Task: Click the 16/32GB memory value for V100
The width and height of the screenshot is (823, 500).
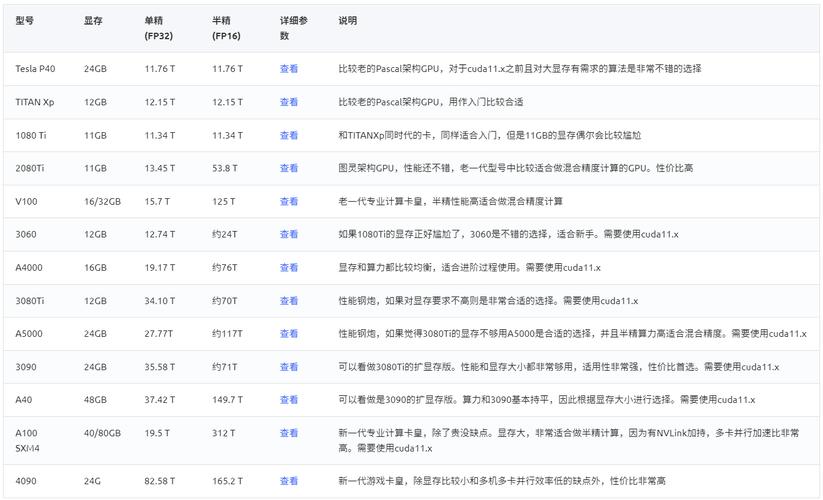Action: pyautogui.click(x=102, y=201)
